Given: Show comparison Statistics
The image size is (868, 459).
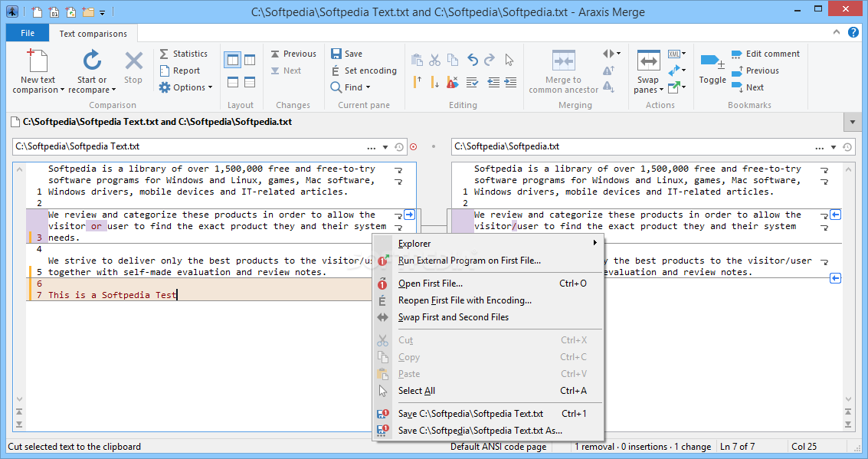Looking at the screenshot, I should coord(184,54).
